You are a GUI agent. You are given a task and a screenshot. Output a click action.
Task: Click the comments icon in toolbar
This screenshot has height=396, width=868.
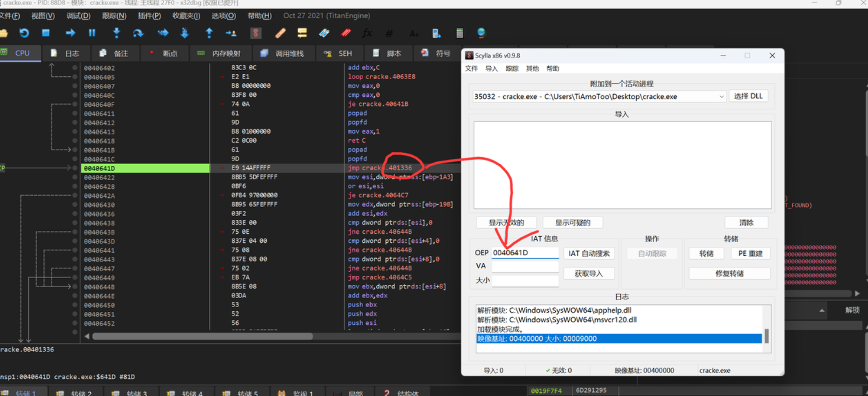click(x=302, y=33)
